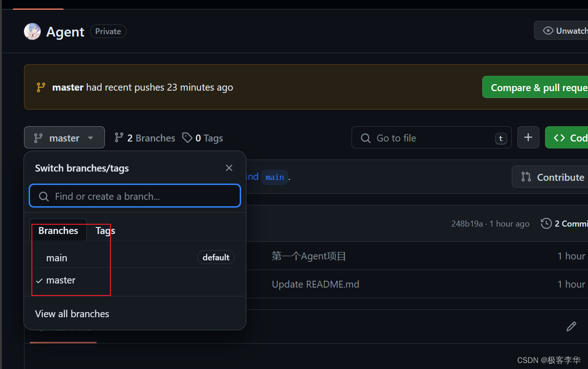The width and height of the screenshot is (588, 369).
Task: Select the checked master branch
Action: (135, 280)
